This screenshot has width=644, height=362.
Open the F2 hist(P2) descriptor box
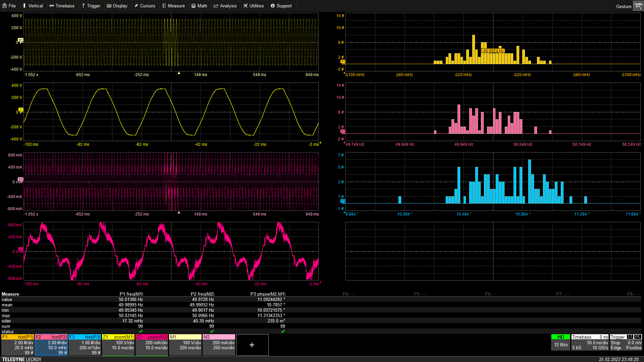point(51,345)
